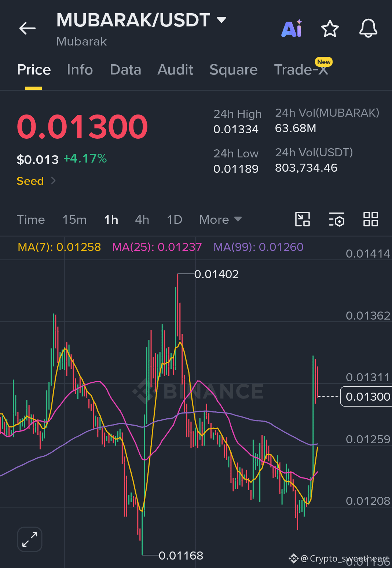Click the 0.01168 low marker on chart
The height and width of the screenshot is (568, 392).
coord(181,556)
